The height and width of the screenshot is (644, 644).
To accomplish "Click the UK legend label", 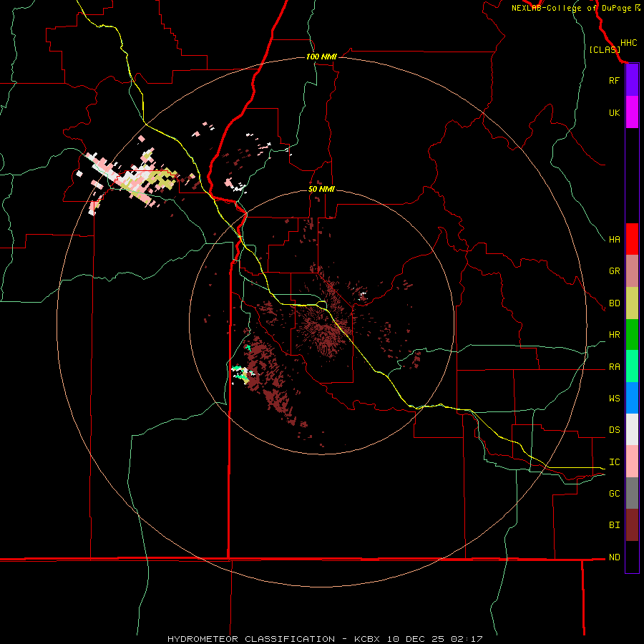I will (x=614, y=113).
